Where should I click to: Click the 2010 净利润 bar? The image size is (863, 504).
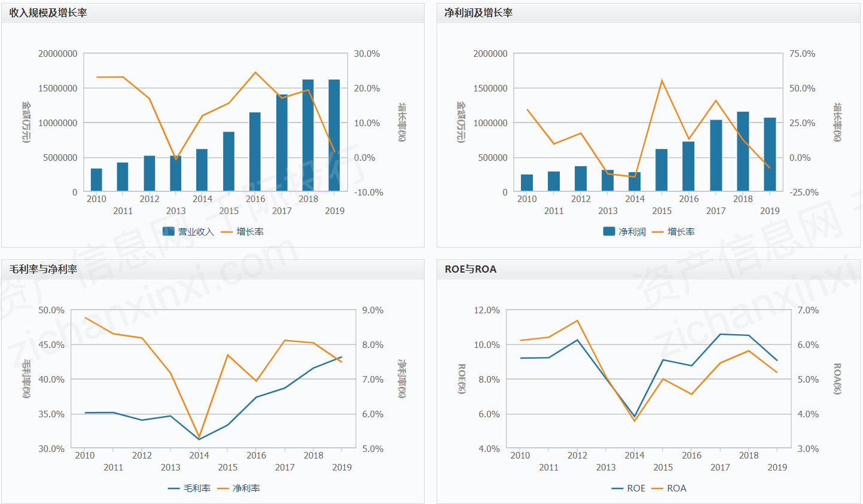tap(527, 183)
